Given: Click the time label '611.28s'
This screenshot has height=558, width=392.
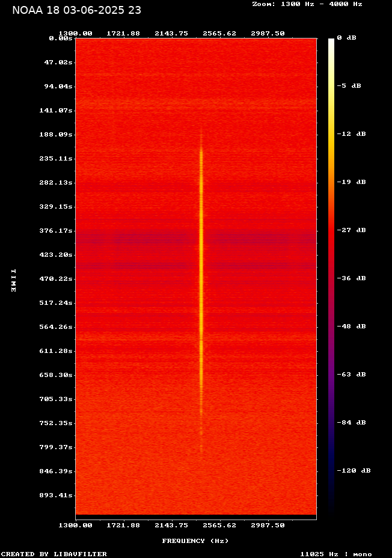Looking at the screenshot, I should (x=56, y=351).
